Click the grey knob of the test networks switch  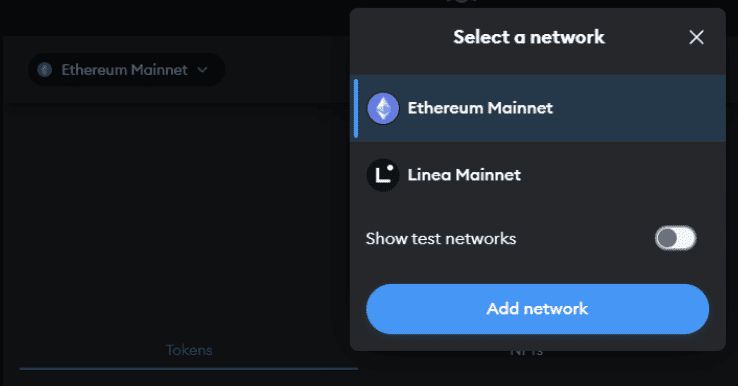tap(667, 238)
